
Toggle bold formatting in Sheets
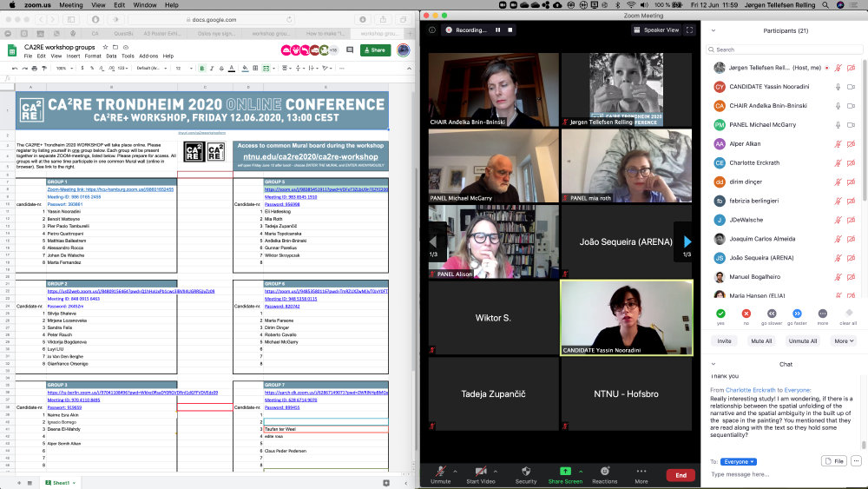pyautogui.click(x=202, y=68)
